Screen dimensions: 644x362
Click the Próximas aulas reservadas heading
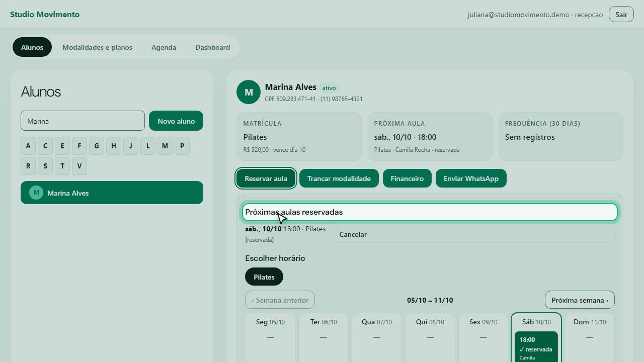tap(430, 212)
